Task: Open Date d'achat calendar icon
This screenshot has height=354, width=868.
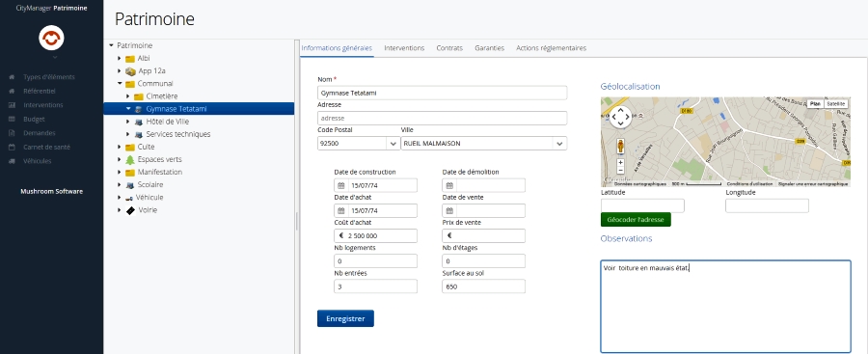Action: coord(341,211)
